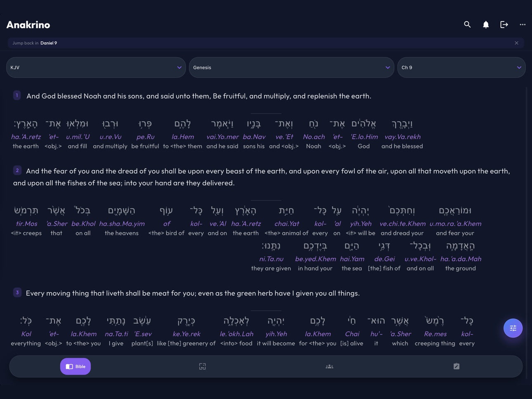Click the word 'ha.'a.da.Mah' in verse 2
This screenshot has width=532, height=399.
(461, 259)
